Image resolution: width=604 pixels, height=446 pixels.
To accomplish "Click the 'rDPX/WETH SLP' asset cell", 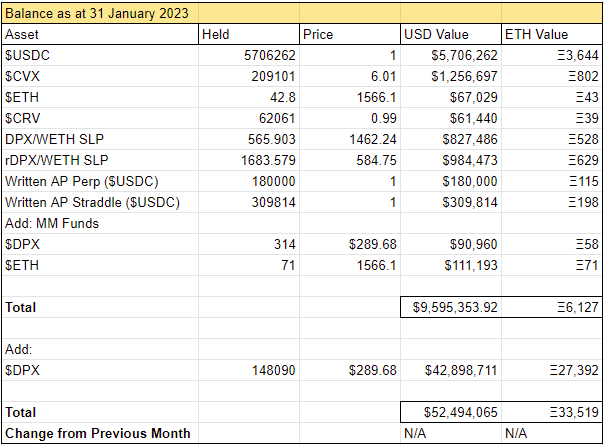I will 57,160.
